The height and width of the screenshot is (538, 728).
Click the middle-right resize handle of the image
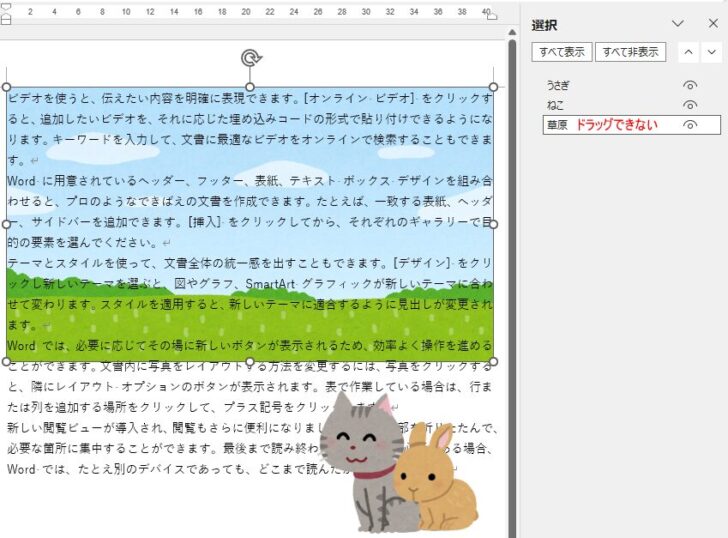click(494, 224)
